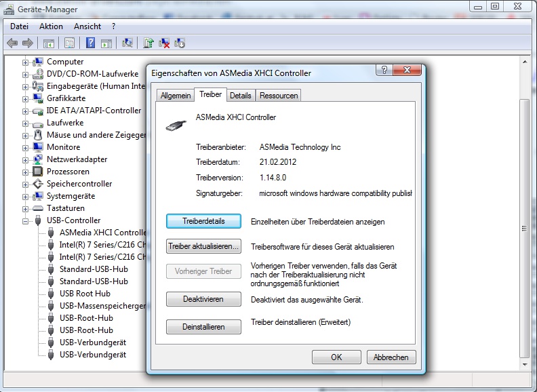Expand the Laufwerke node
Screen dimensions: 537x392
(25, 123)
